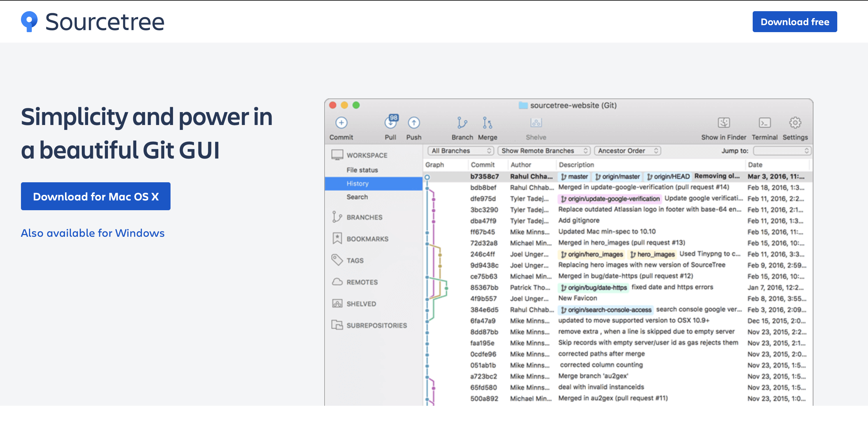Open the Ancestor Order dropdown
The height and width of the screenshot is (426, 868).
[627, 151]
